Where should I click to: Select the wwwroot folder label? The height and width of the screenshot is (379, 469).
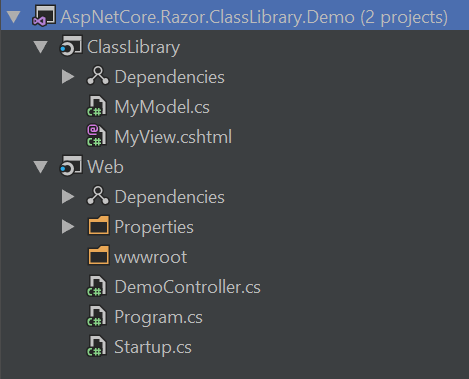click(x=151, y=257)
